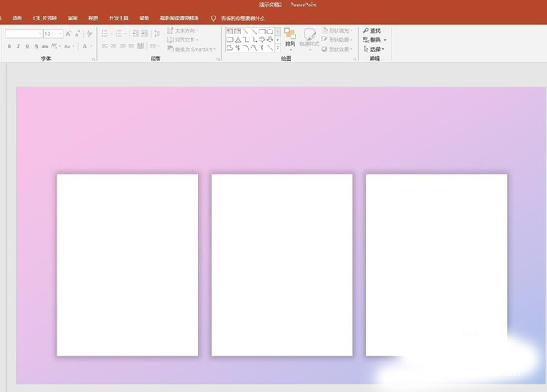Click the Find (查找) magnifier icon
The height and width of the screenshot is (392, 547).
(x=366, y=31)
